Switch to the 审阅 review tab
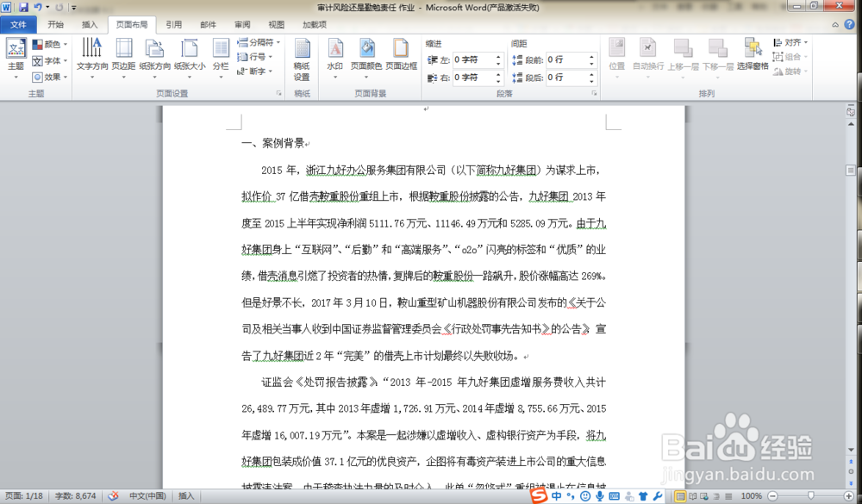862x504 pixels. point(242,25)
